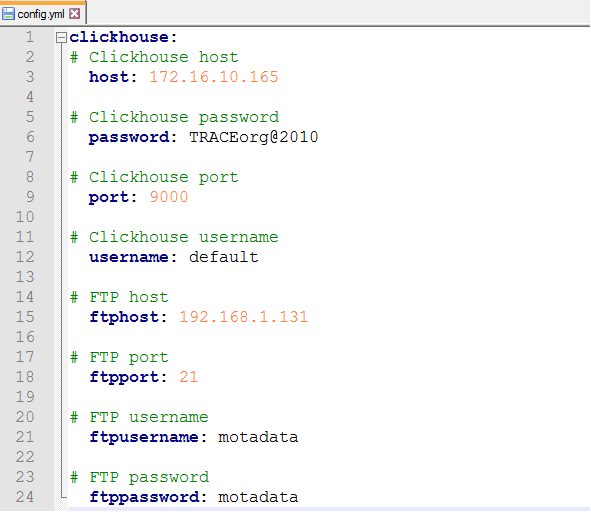
Task: Collapse the clickhouse fold block
Action: pyautogui.click(x=61, y=37)
